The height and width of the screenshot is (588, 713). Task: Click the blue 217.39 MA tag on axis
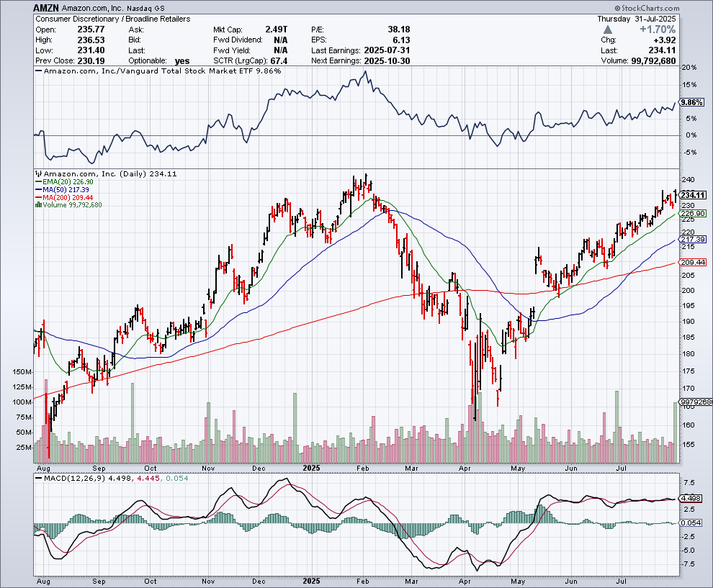click(693, 240)
